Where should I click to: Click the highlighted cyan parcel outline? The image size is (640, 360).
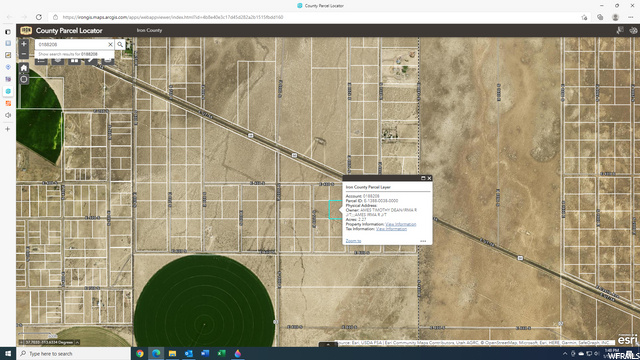(335, 209)
